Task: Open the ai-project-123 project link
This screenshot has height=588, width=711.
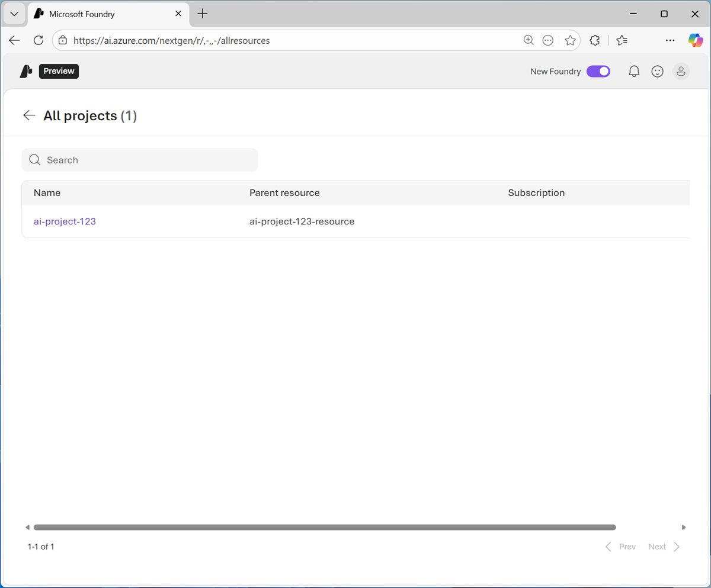Action: [x=65, y=221]
